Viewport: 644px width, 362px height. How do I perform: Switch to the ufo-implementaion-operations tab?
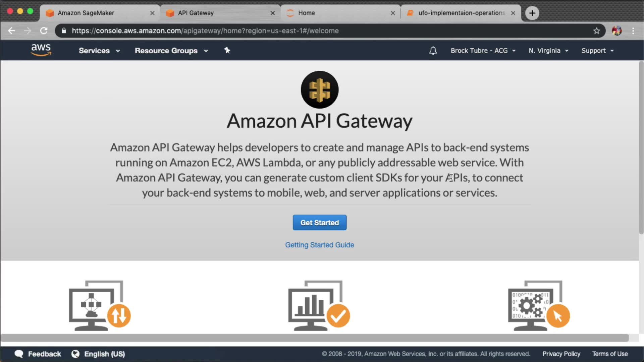coord(461,13)
